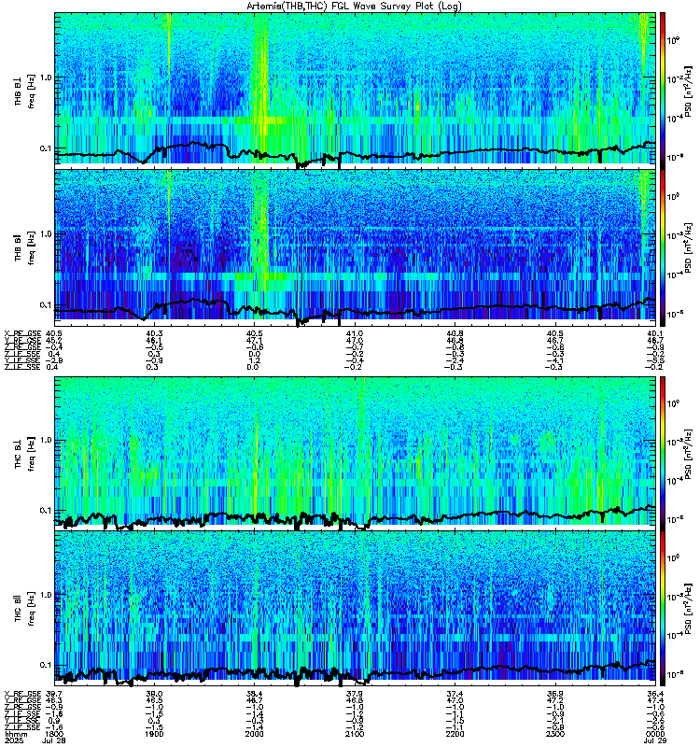Click the top panel PSD color bar
Viewport: 700px width, 747px height.
click(x=663, y=88)
